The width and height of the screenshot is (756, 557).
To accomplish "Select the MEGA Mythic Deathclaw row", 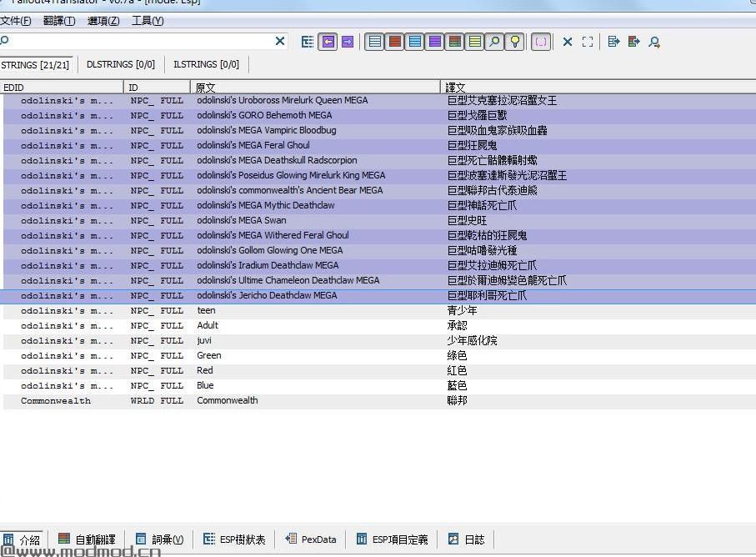I will coord(379,205).
